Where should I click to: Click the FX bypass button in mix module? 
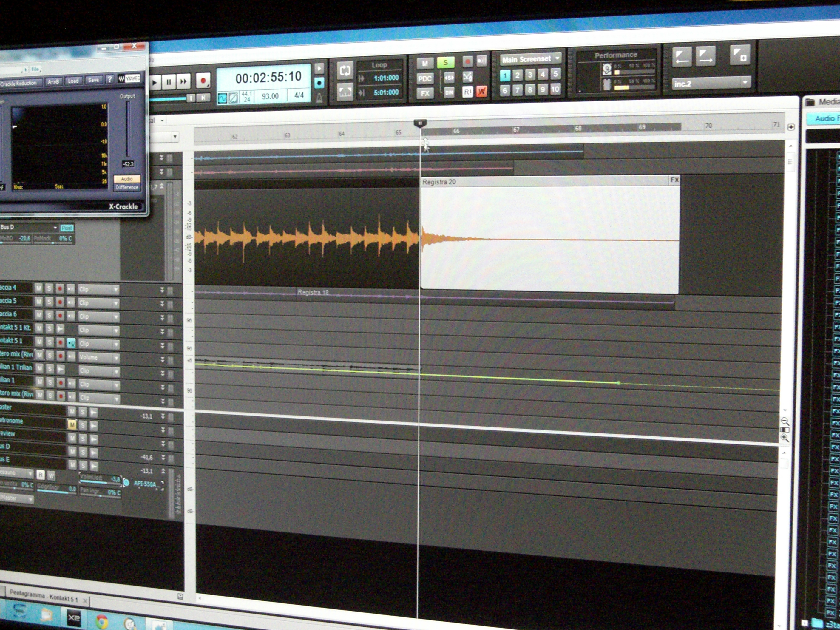coord(425,93)
